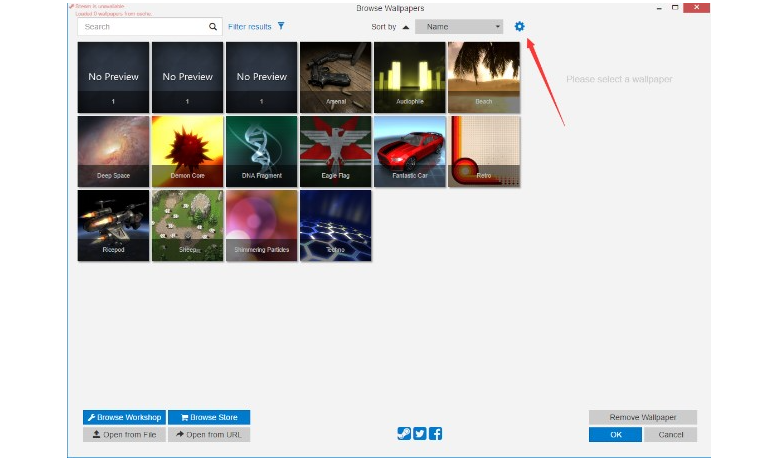Open the Steam social icon
769x459 pixels.
pyautogui.click(x=404, y=434)
